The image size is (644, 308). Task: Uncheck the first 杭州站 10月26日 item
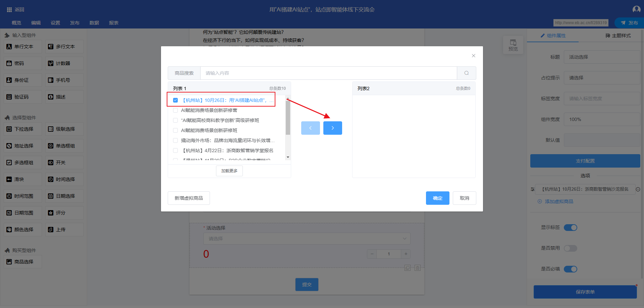pyautogui.click(x=175, y=100)
